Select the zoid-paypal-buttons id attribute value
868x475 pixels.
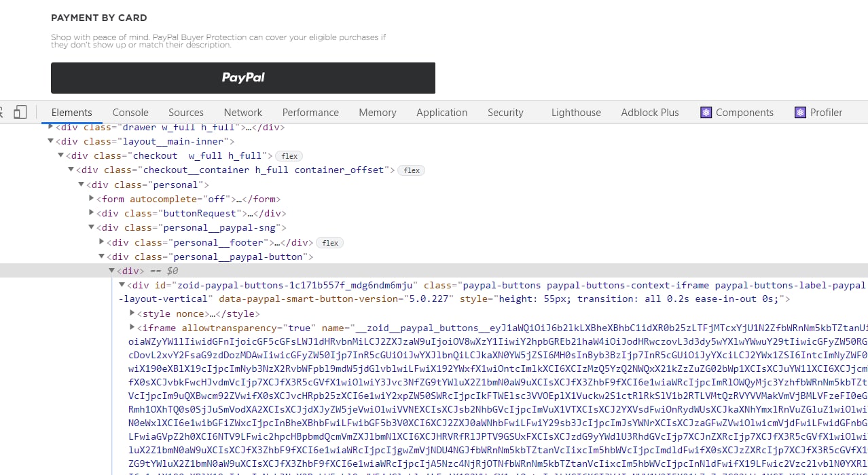(x=297, y=285)
